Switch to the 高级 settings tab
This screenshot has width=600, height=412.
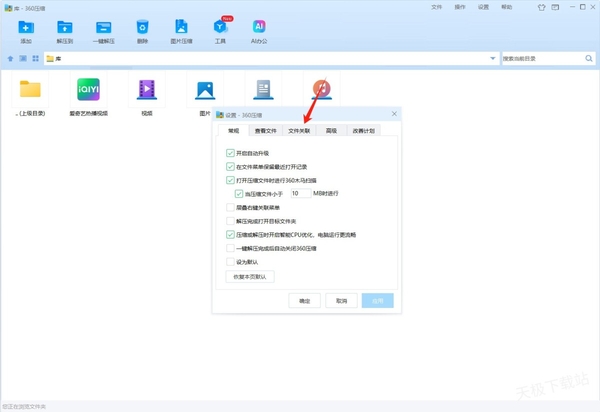(332, 130)
